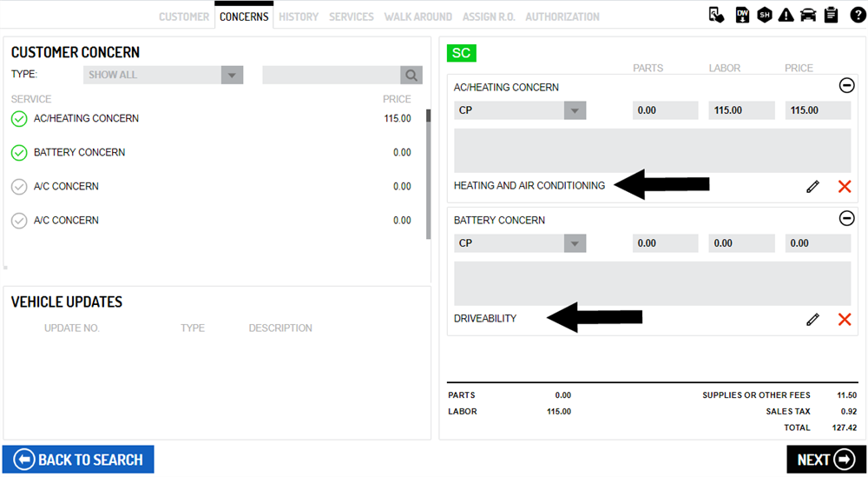Click the search magnifier icon
The image size is (868, 477).
tap(411, 76)
